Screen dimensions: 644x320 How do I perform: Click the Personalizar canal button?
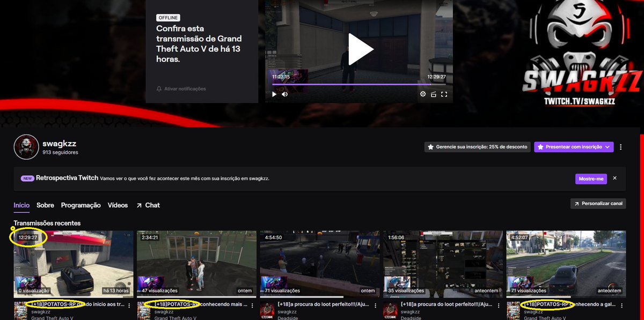pos(598,204)
